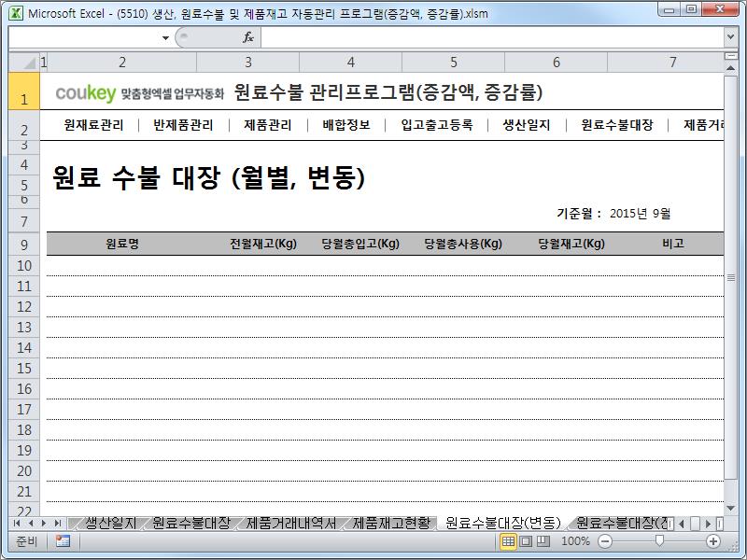
Task: Switch to Page Break Preview button
Action: (543, 541)
